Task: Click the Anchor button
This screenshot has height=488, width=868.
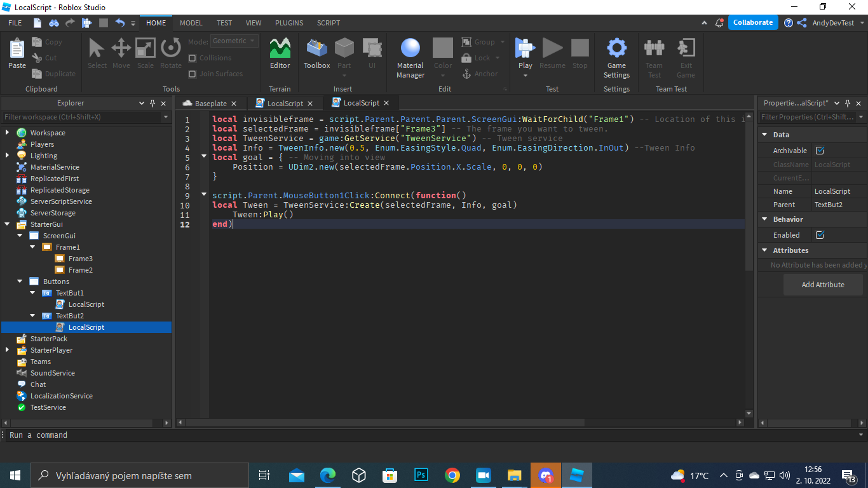Action: (x=480, y=74)
